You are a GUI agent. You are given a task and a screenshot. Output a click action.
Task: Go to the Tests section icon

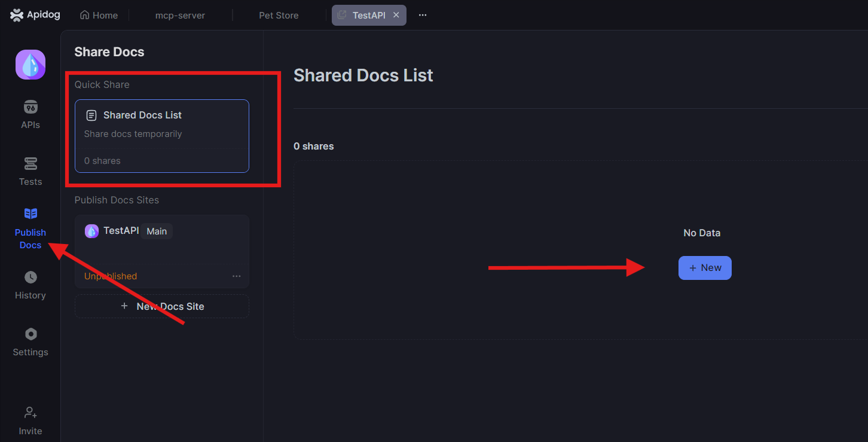point(30,164)
